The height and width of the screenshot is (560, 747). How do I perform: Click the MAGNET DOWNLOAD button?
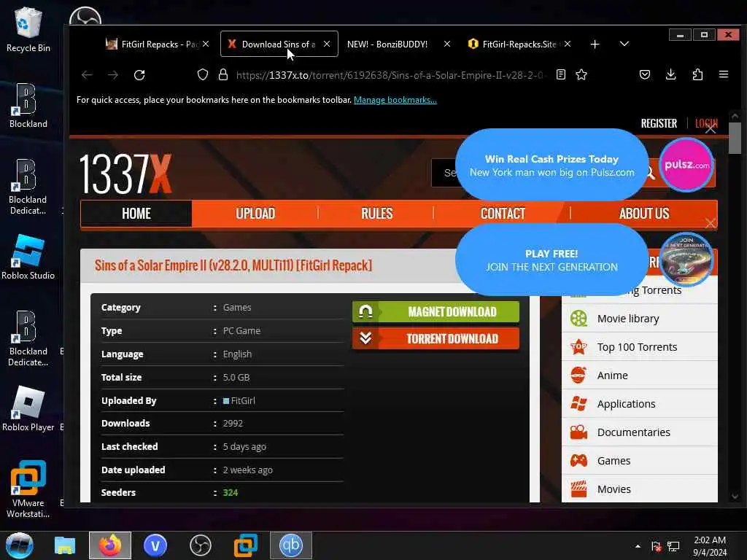coord(436,312)
